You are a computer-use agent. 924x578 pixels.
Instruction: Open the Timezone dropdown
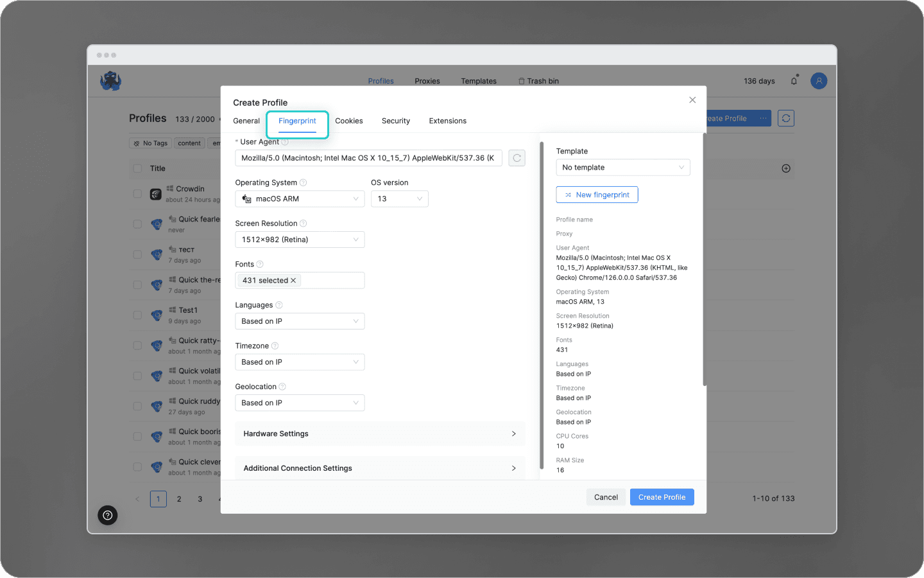pyautogui.click(x=300, y=362)
